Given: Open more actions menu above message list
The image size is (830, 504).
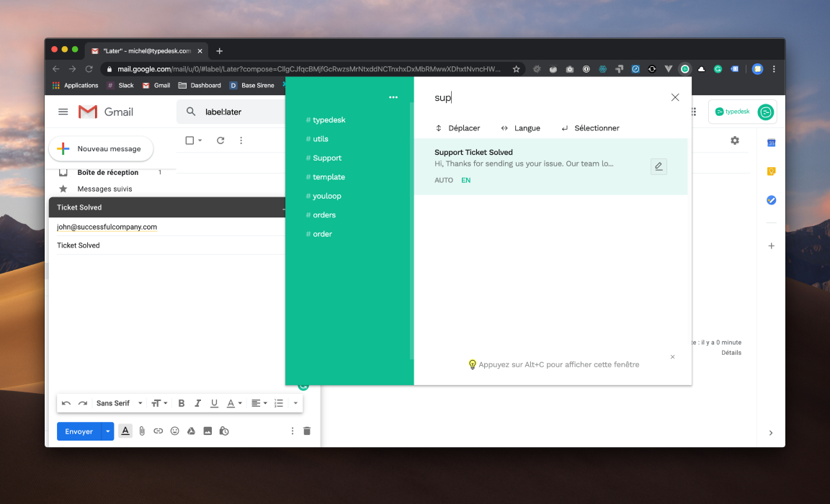Looking at the screenshot, I should (241, 140).
